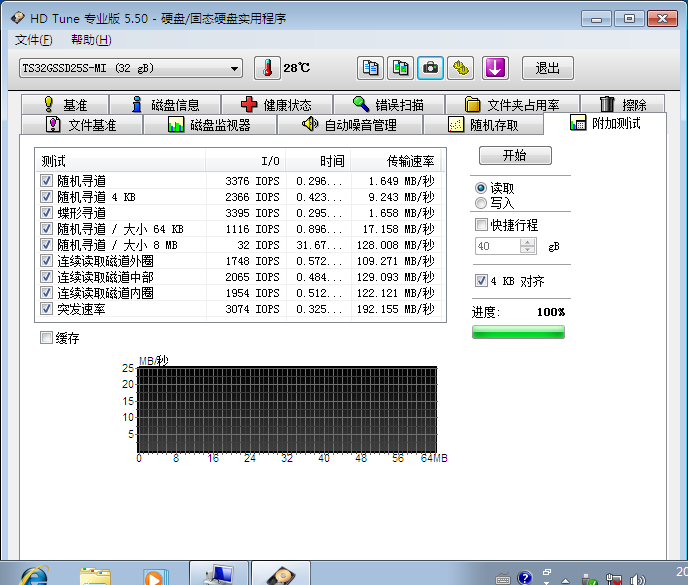This screenshot has width=688, height=585.
Task: Click the temperature thermometer icon
Action: tap(267, 68)
